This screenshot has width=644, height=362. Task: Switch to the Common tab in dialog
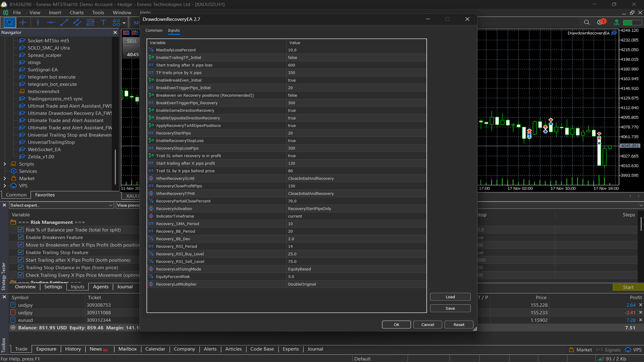coord(154,31)
